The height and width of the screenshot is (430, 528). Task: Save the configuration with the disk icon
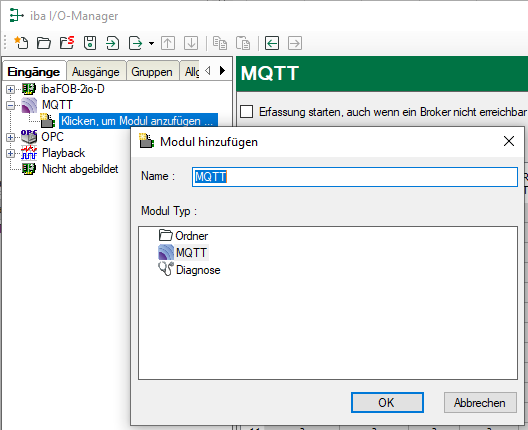90,43
